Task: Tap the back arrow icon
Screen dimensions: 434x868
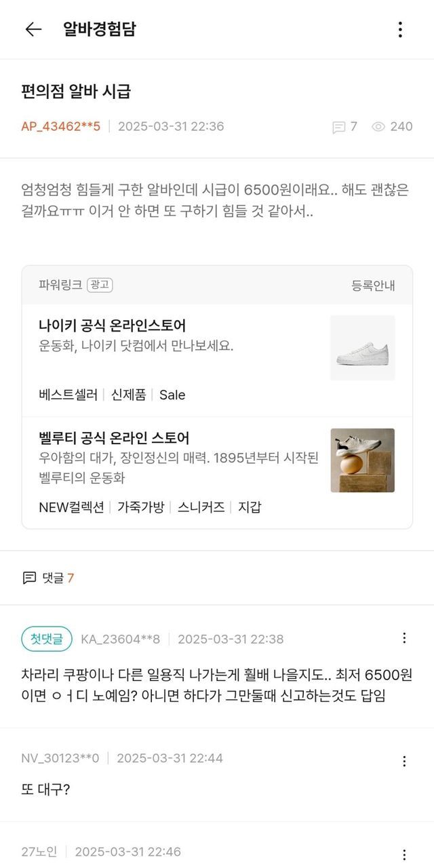Action: [33, 29]
